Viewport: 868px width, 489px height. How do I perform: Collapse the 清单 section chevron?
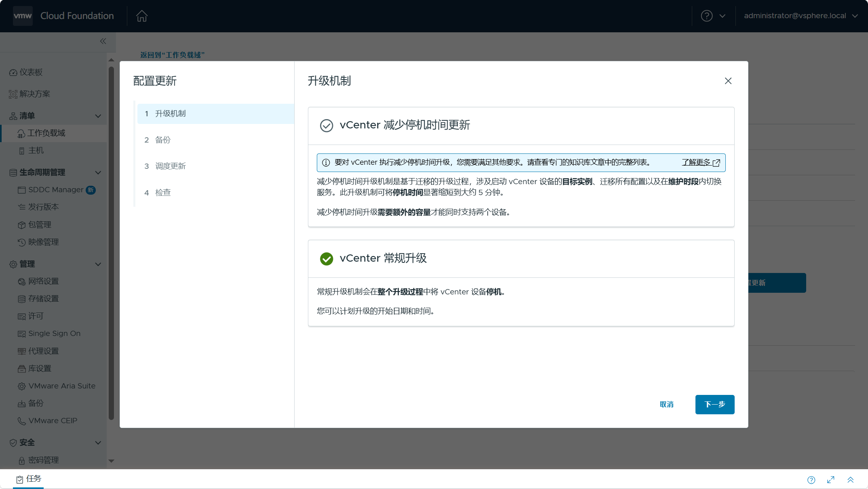[x=98, y=116]
